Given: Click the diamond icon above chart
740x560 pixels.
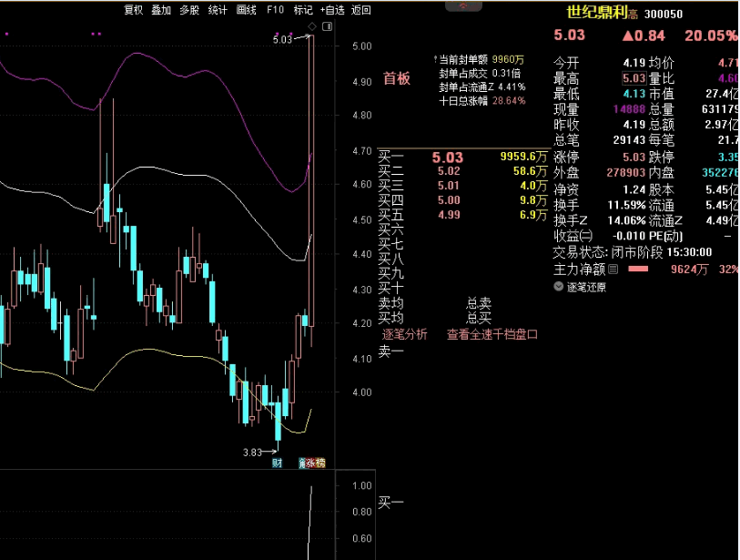Looking at the screenshot, I should pos(312,26).
